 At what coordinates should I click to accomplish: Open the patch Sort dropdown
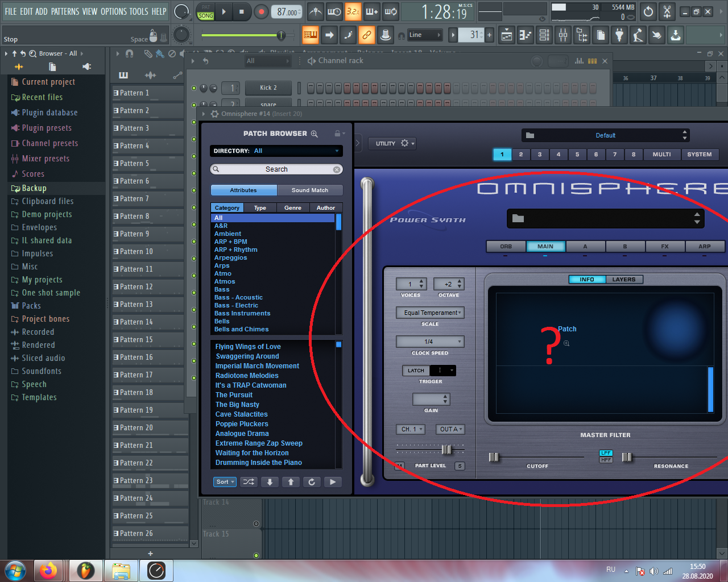(225, 481)
